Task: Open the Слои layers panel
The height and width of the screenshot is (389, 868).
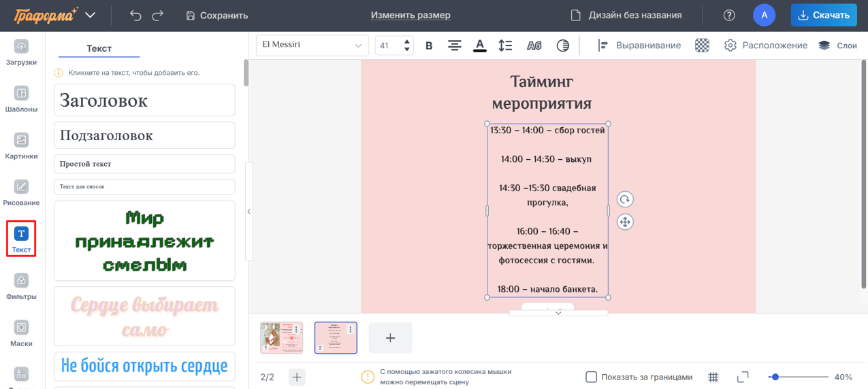Action: tap(837, 46)
